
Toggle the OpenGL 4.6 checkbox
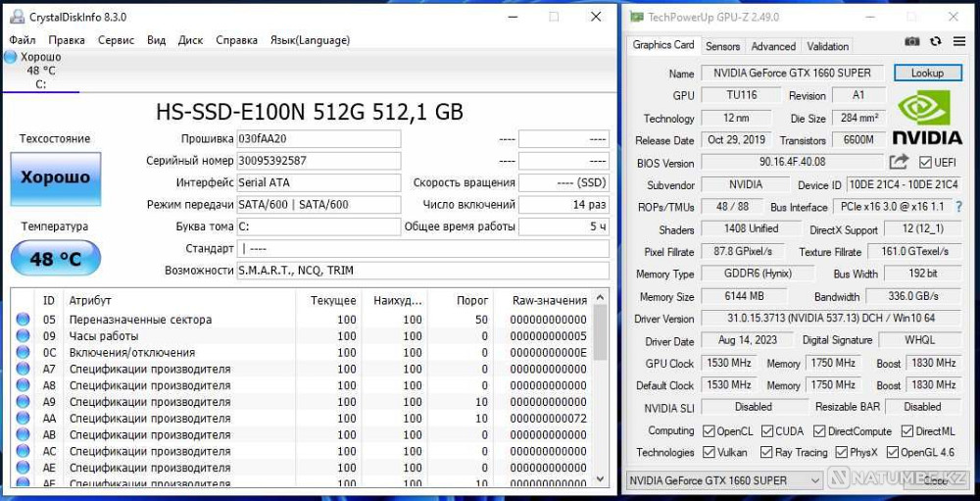892,452
